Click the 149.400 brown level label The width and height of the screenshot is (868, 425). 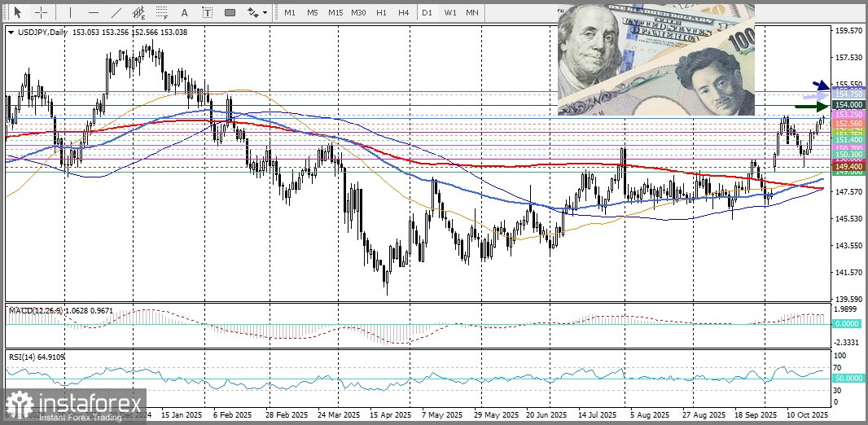tap(848, 166)
